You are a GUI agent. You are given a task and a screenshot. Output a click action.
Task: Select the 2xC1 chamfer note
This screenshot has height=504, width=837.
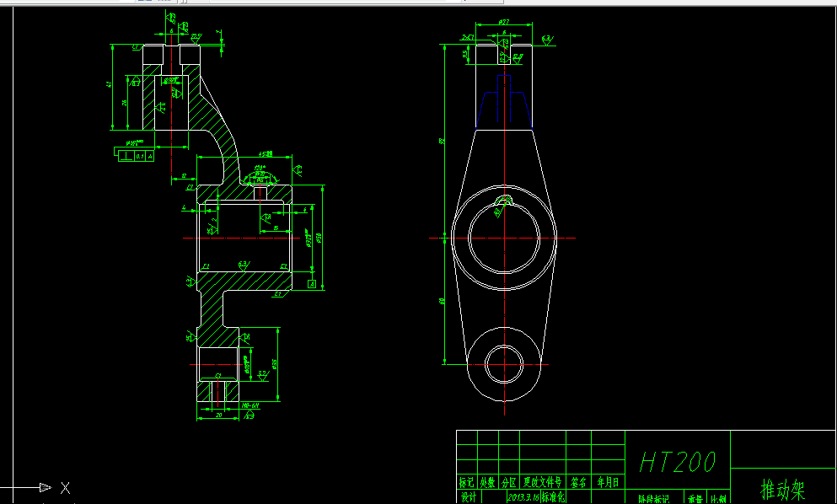[468, 37]
